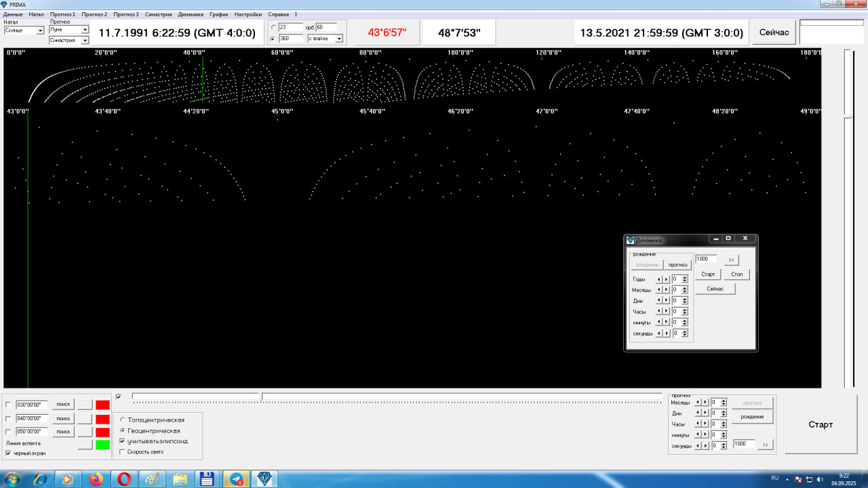
Task: Open Firefox from the taskbar
Action: click(96, 479)
